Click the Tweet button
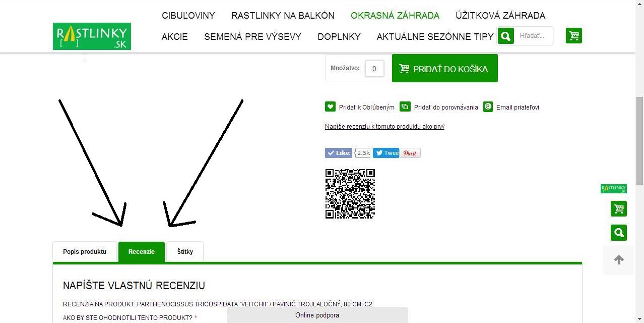The image size is (644, 323). pos(386,153)
